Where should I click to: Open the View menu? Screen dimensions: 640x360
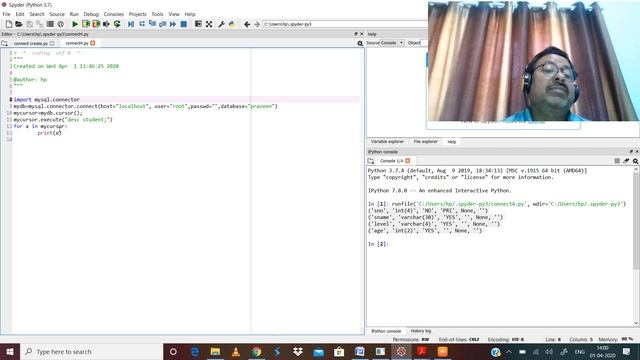(x=174, y=14)
